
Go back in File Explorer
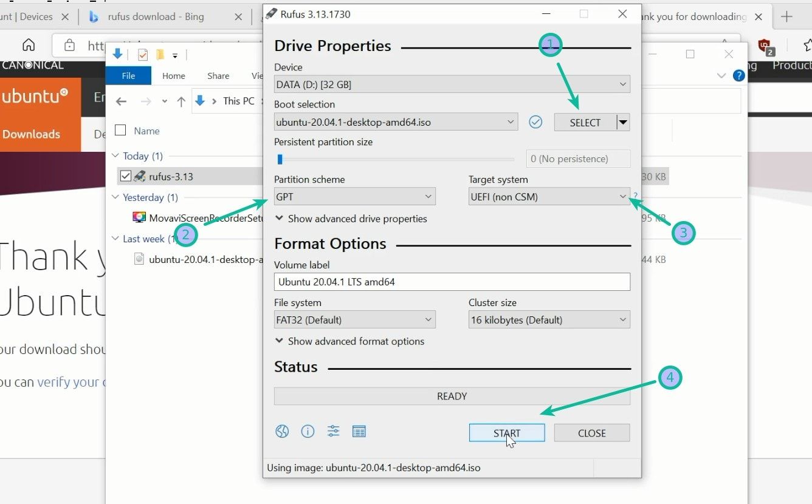(121, 101)
